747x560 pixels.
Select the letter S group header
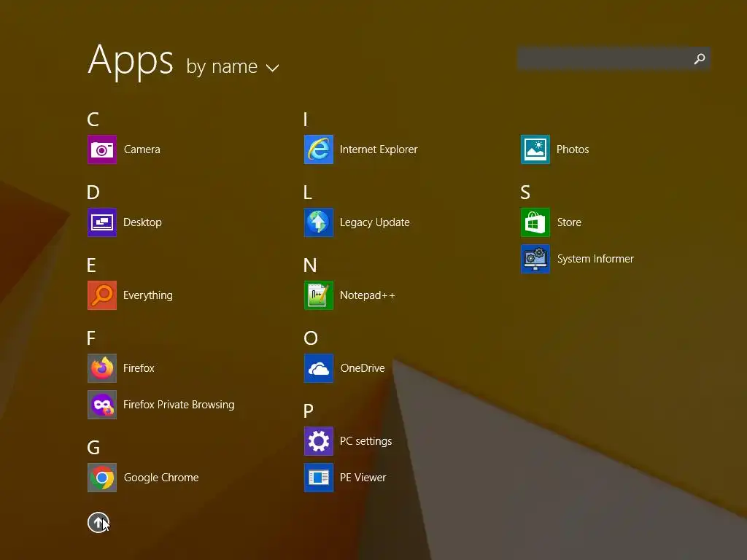tap(525, 192)
